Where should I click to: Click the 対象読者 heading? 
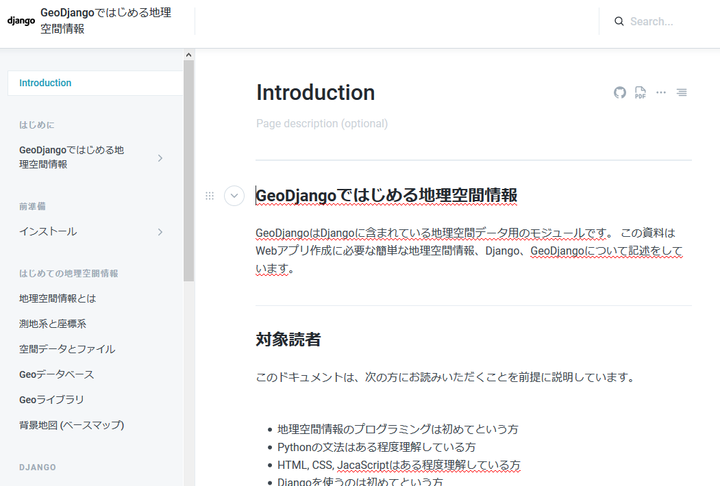pos(288,339)
